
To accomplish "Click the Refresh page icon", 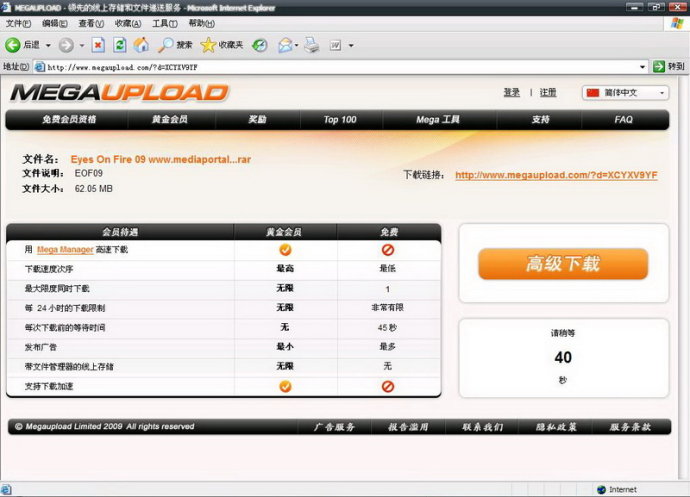I will tap(119, 45).
